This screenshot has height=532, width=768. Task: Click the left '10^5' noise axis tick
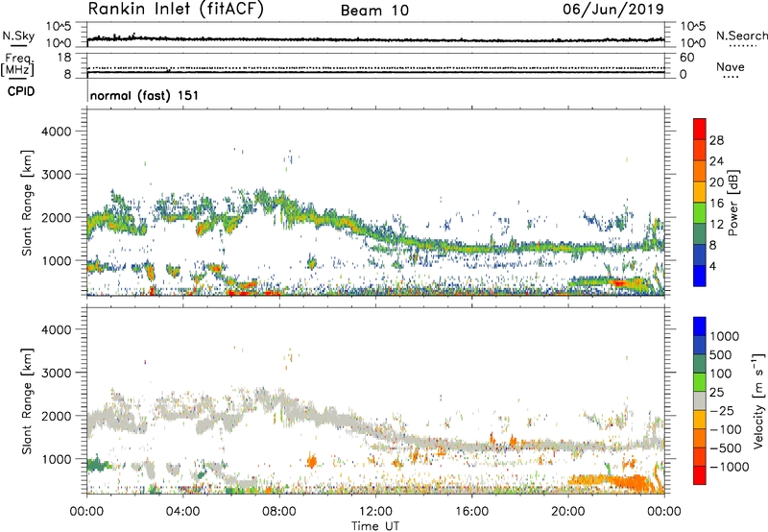59,26
